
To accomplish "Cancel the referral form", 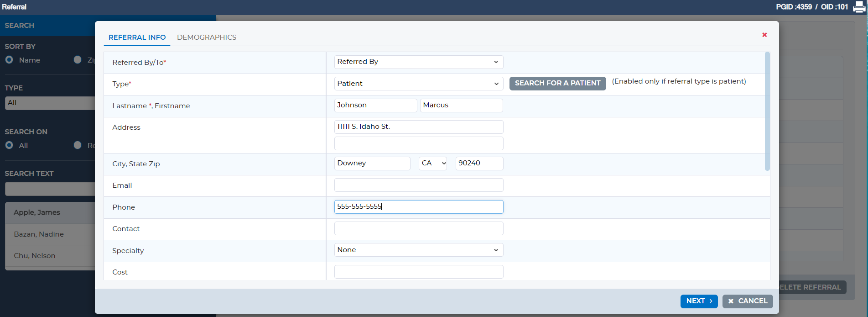I will click(x=747, y=301).
